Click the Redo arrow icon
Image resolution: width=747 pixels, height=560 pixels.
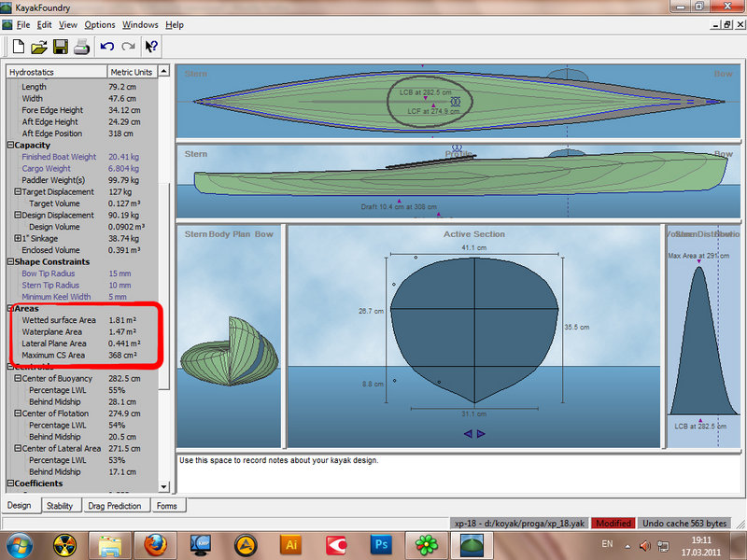pos(128,46)
